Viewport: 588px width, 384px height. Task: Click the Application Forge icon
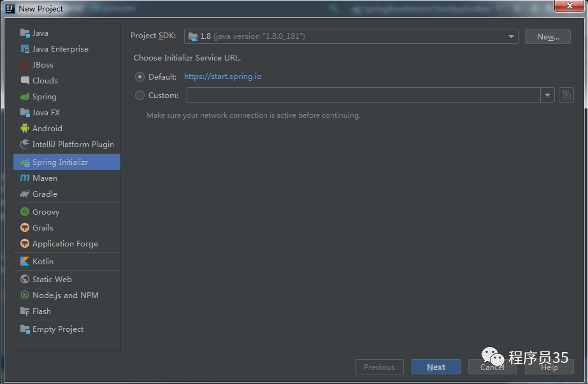click(25, 244)
